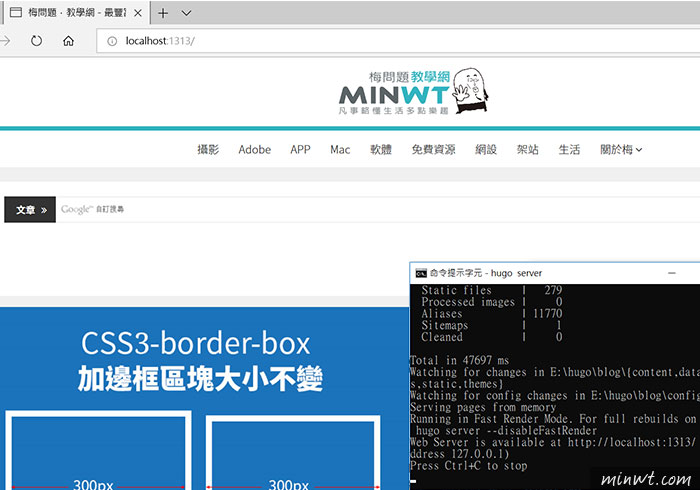Viewport: 700px width, 490px height.
Task: Select the 梅問題 教學網 browser tab
Action: pyautogui.click(x=77, y=12)
